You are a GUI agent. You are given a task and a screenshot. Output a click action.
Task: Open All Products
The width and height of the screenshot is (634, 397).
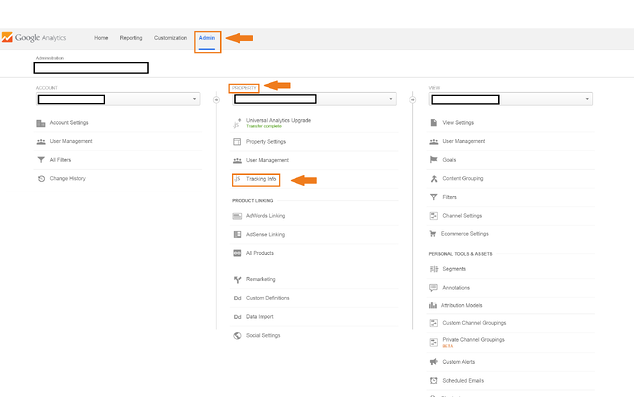pos(260,253)
